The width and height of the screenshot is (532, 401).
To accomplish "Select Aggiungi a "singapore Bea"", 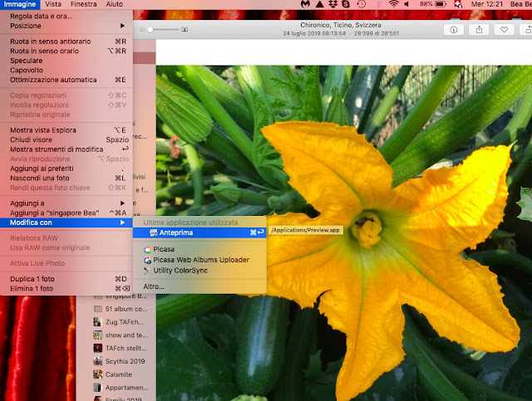I will (66, 213).
